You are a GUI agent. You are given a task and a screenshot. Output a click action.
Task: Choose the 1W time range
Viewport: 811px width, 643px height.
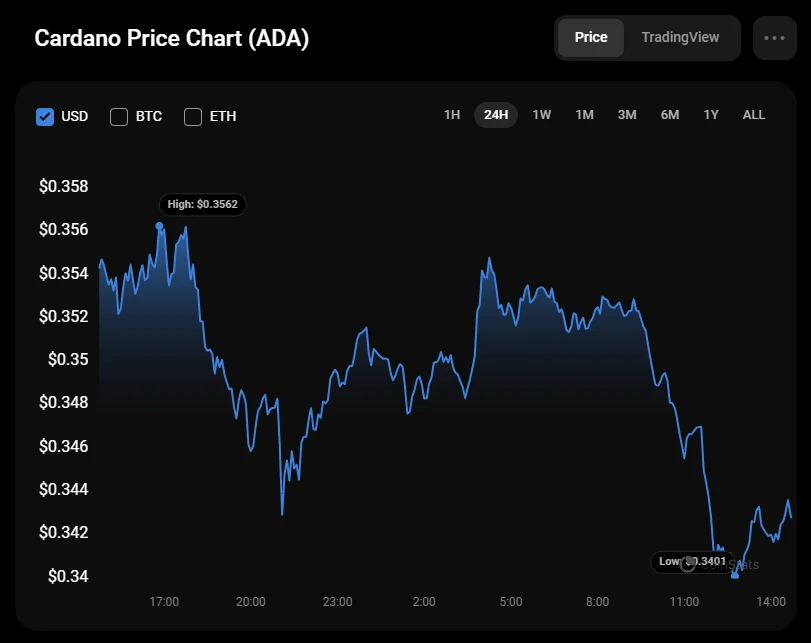(x=541, y=115)
